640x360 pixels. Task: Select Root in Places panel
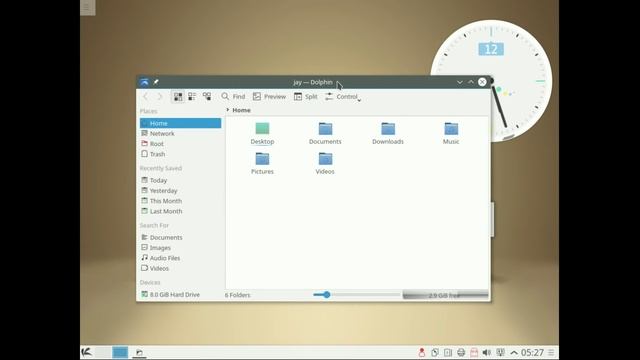tap(180, 144)
